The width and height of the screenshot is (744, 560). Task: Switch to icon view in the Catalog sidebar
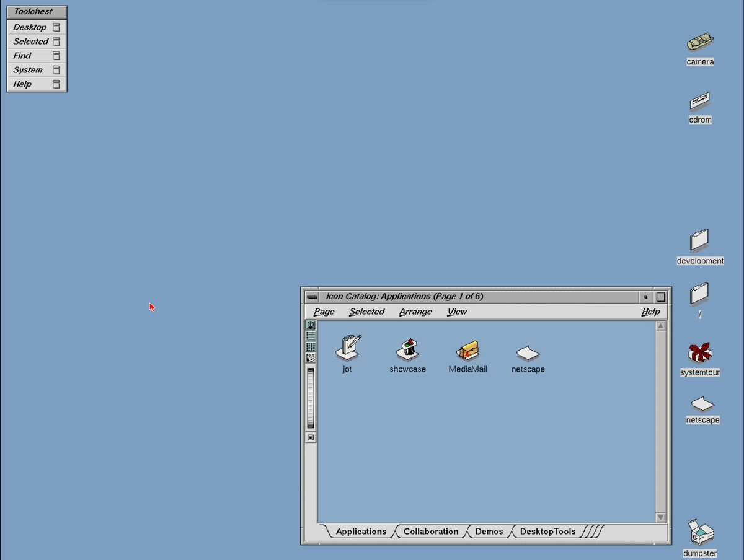(x=310, y=324)
